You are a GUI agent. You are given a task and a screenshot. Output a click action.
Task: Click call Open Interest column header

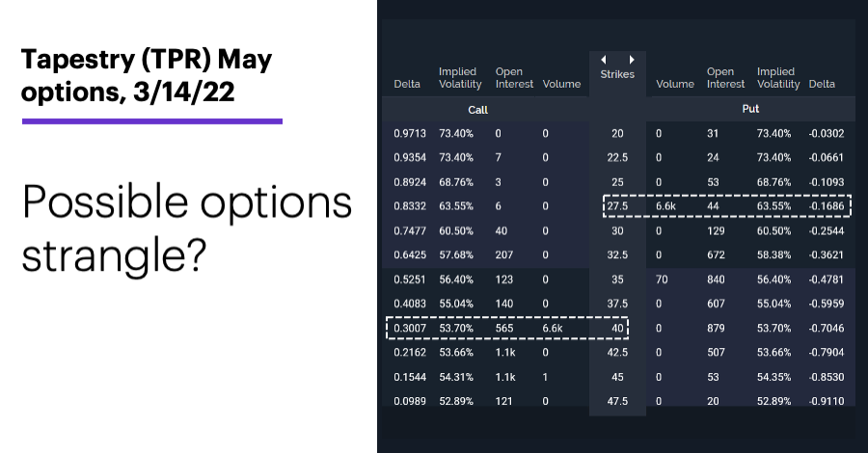pos(514,78)
